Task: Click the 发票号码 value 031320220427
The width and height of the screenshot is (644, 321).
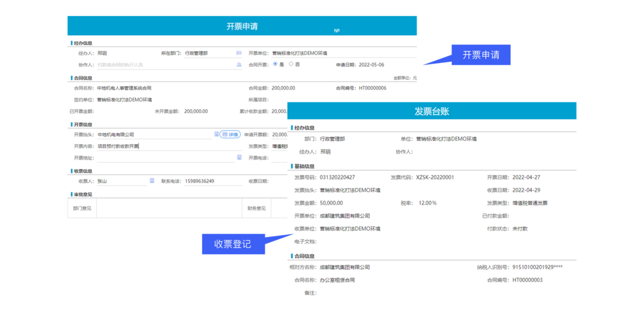Action: (337, 178)
